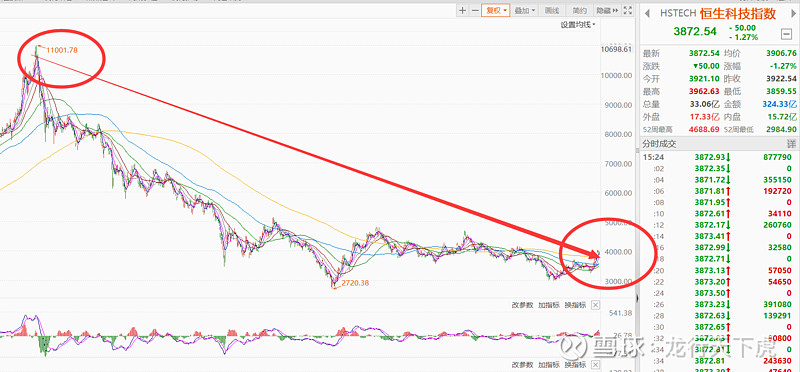Open the 叠加 overlay dropdown
The height and width of the screenshot is (372, 800).
click(x=525, y=10)
